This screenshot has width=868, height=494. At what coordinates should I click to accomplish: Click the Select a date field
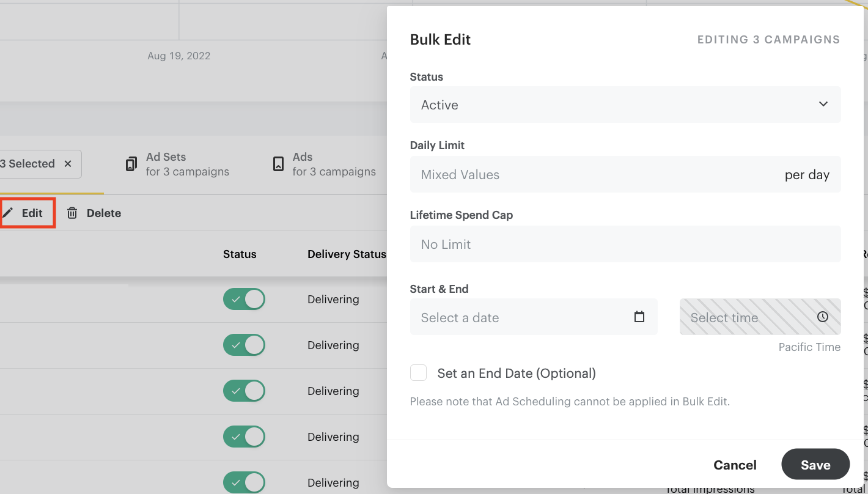pos(520,317)
